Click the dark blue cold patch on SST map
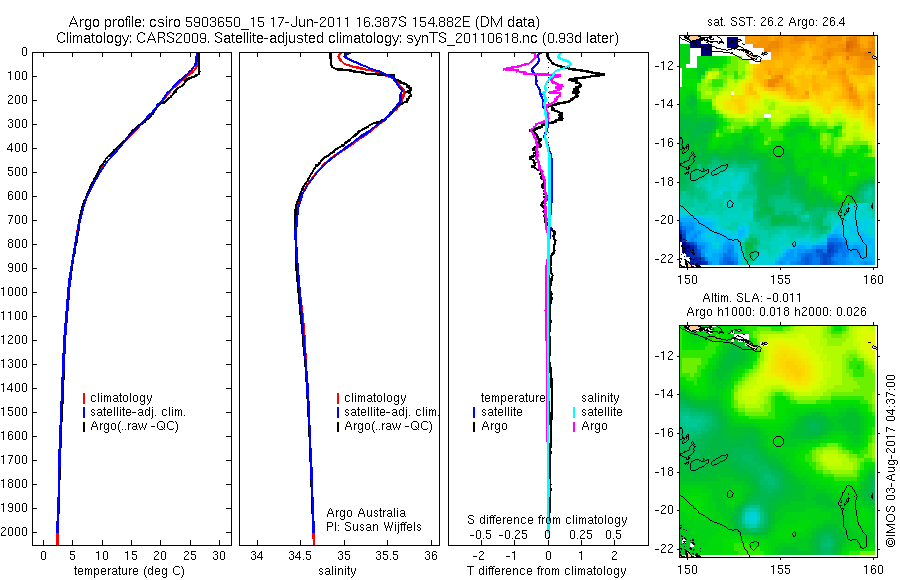This screenshot has width=900, height=580. (692, 252)
